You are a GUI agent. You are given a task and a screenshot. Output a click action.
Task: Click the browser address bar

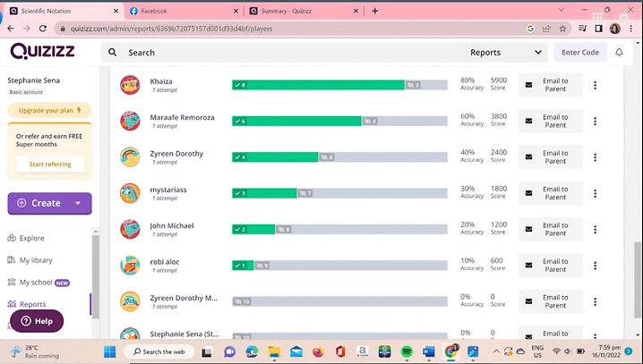pos(287,29)
